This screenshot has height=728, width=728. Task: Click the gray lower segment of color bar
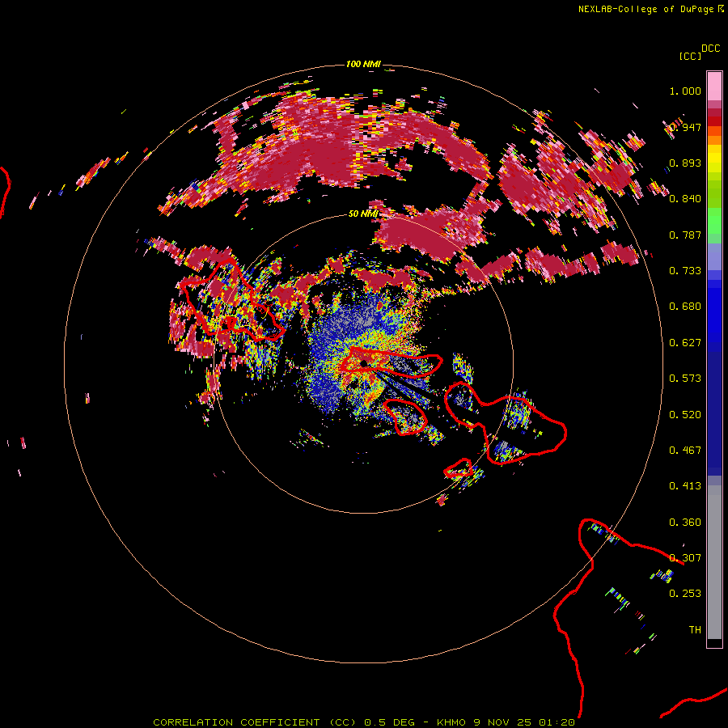714,562
